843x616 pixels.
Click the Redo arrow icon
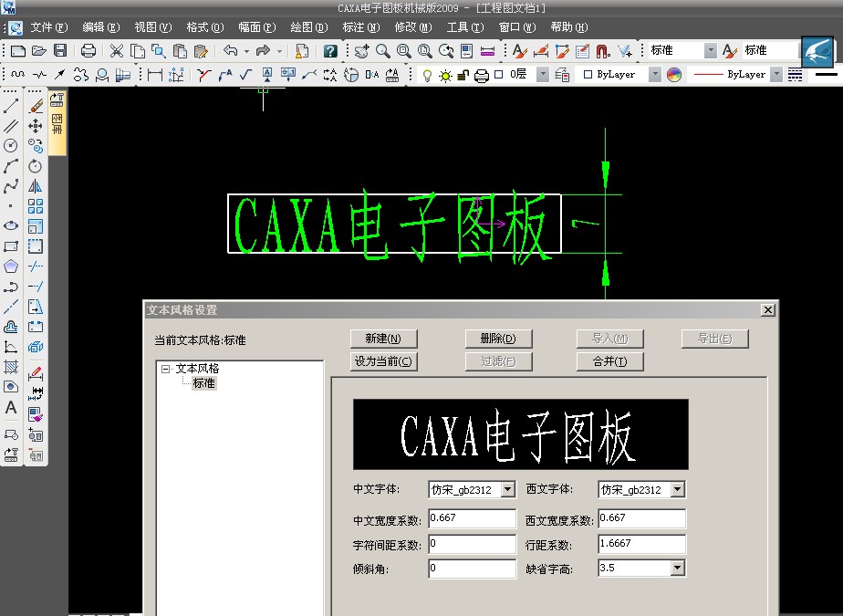pyautogui.click(x=263, y=50)
